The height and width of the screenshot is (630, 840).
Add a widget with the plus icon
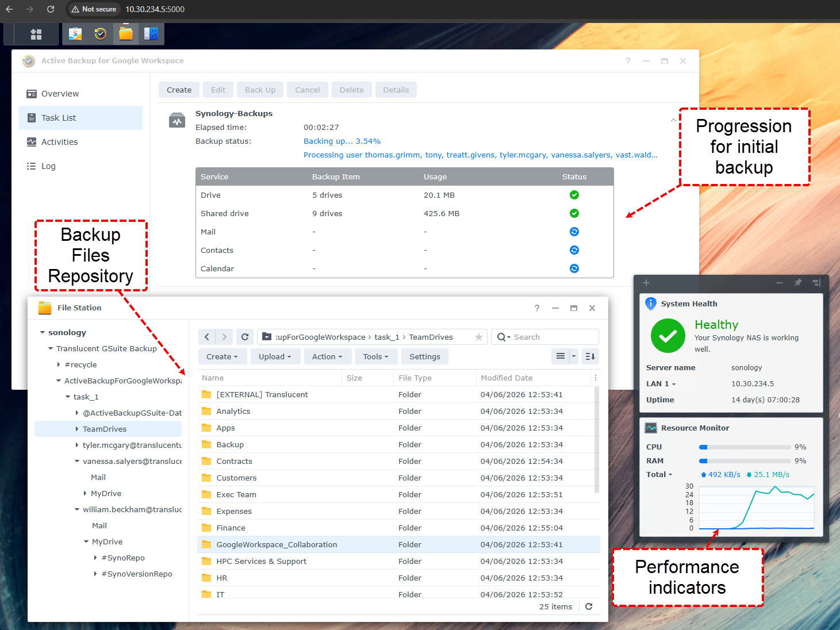646,283
